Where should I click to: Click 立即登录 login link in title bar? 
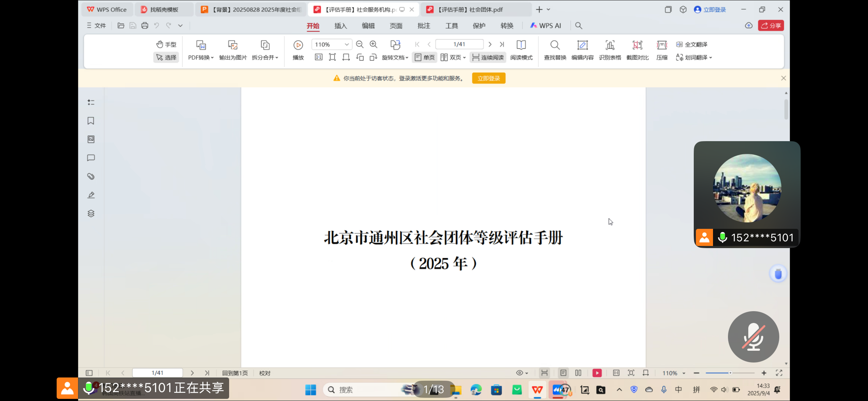coord(710,10)
